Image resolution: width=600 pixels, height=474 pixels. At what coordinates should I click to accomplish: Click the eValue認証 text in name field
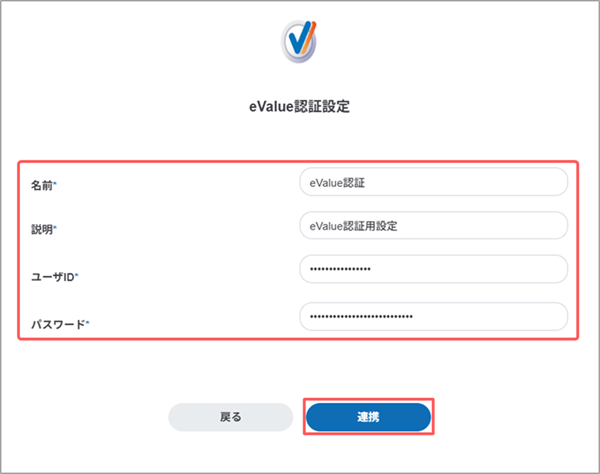coord(337,183)
